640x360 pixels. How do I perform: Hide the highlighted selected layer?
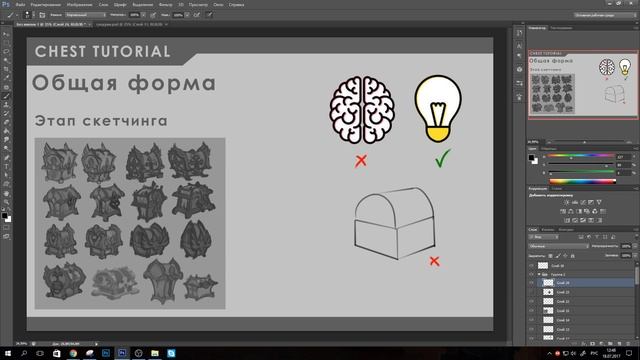coord(531,282)
